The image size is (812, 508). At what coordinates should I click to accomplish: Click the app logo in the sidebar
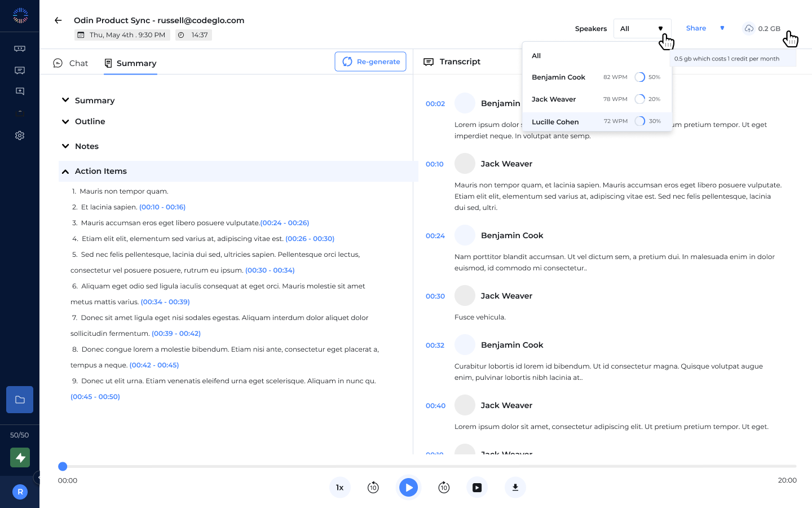click(x=20, y=16)
